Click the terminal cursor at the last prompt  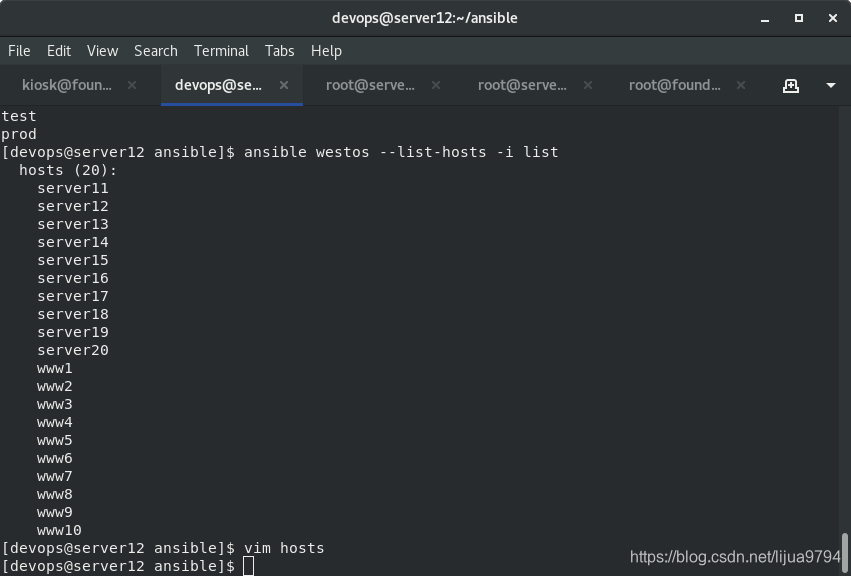click(x=249, y=566)
